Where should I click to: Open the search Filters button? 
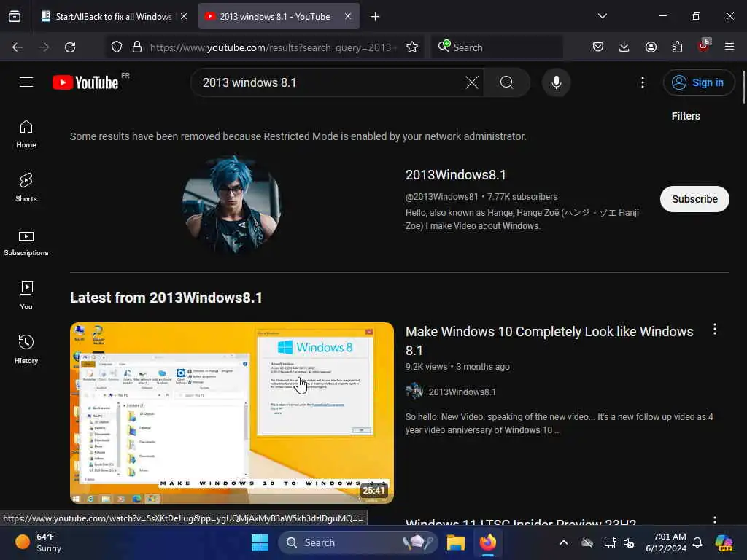[x=686, y=116]
